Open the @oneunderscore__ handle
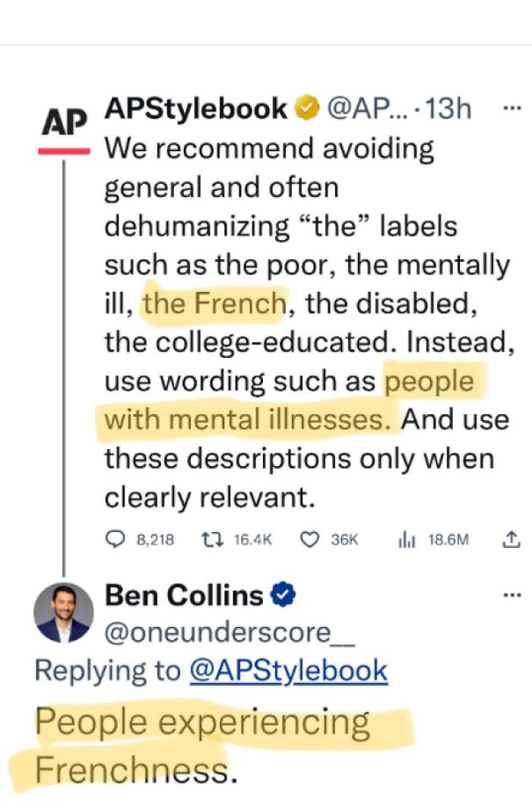 click(x=230, y=632)
